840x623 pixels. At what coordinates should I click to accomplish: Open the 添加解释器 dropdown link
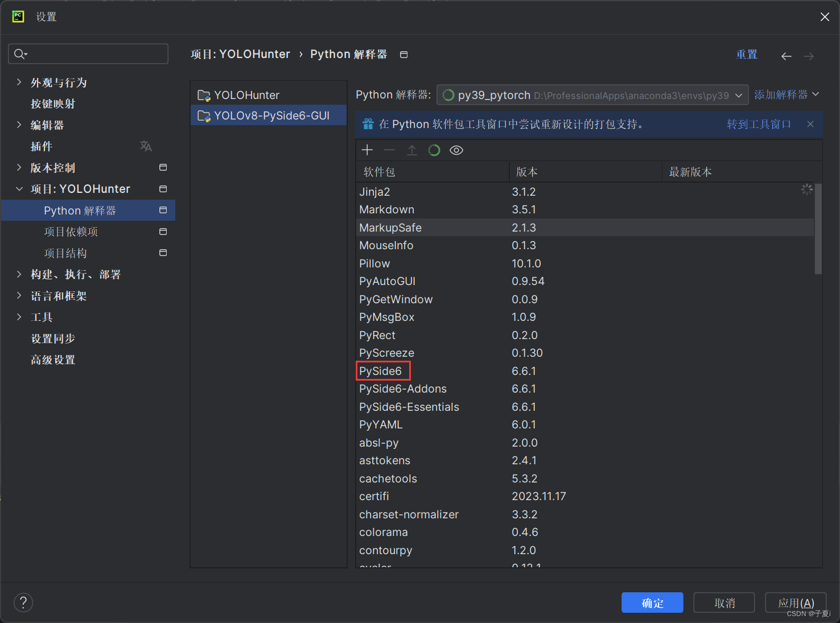point(787,94)
